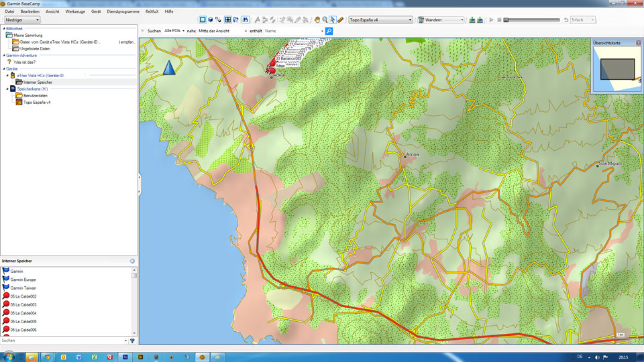The image size is (644, 362).
Task: Click the play button in playback toolbar
Action: point(491,19)
